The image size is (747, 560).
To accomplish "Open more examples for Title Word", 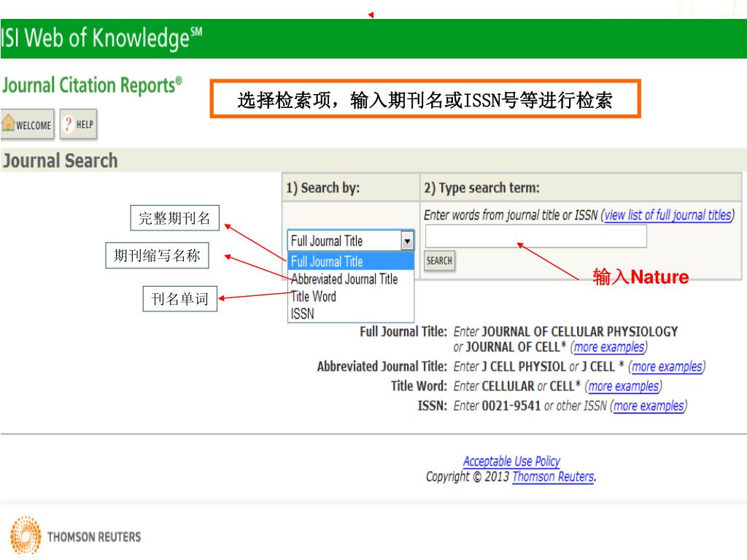I will [624, 386].
